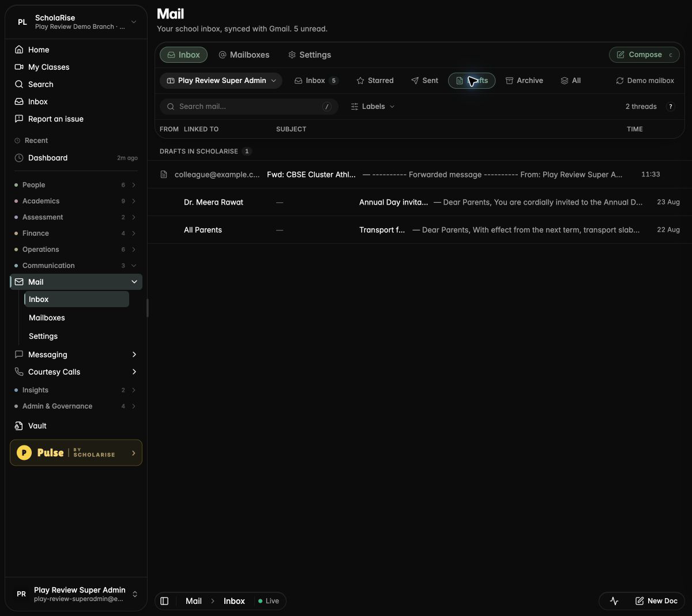Open Settings under Mail in sidebar

click(43, 336)
